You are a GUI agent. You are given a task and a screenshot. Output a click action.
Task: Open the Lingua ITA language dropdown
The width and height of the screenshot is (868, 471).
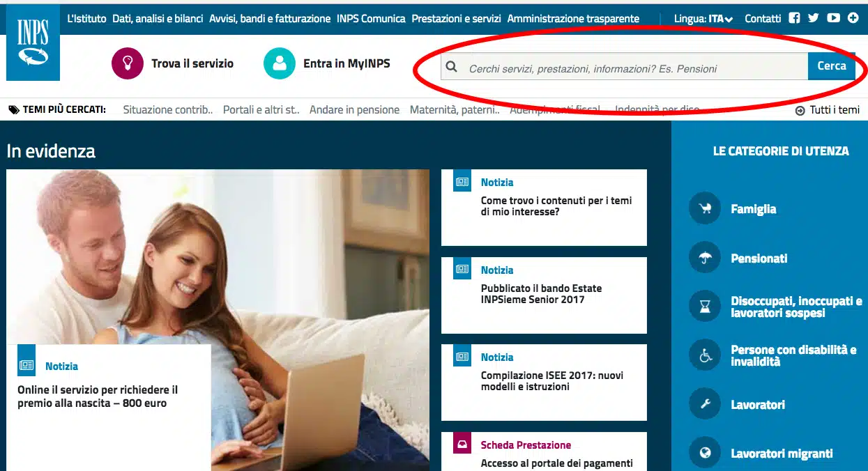pyautogui.click(x=703, y=19)
